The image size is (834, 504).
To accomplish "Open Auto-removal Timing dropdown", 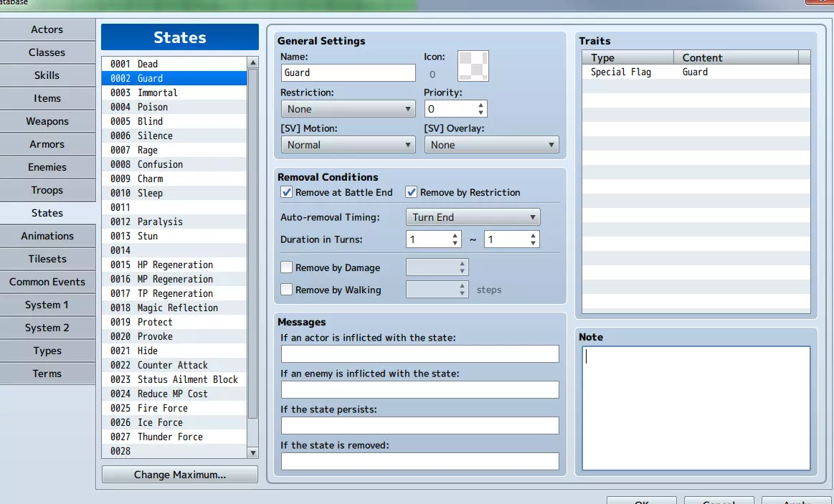I will 473,217.
